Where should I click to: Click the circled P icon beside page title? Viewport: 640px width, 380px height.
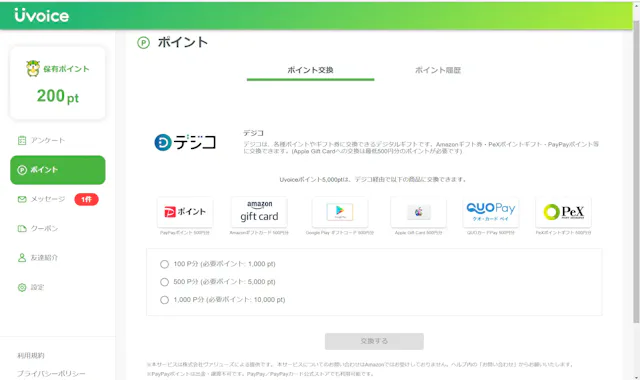(143, 42)
